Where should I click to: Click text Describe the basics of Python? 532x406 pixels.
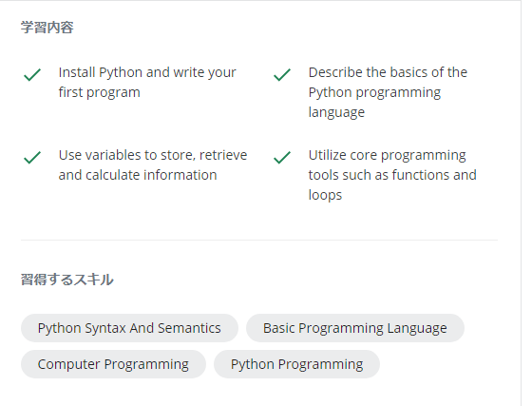(388, 92)
